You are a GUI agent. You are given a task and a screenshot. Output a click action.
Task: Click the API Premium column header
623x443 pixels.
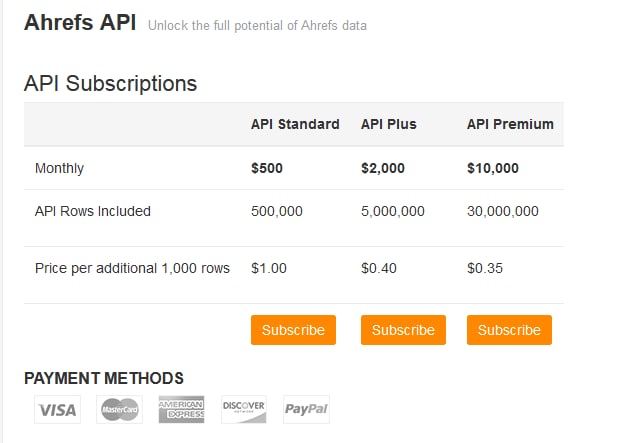tap(510, 124)
